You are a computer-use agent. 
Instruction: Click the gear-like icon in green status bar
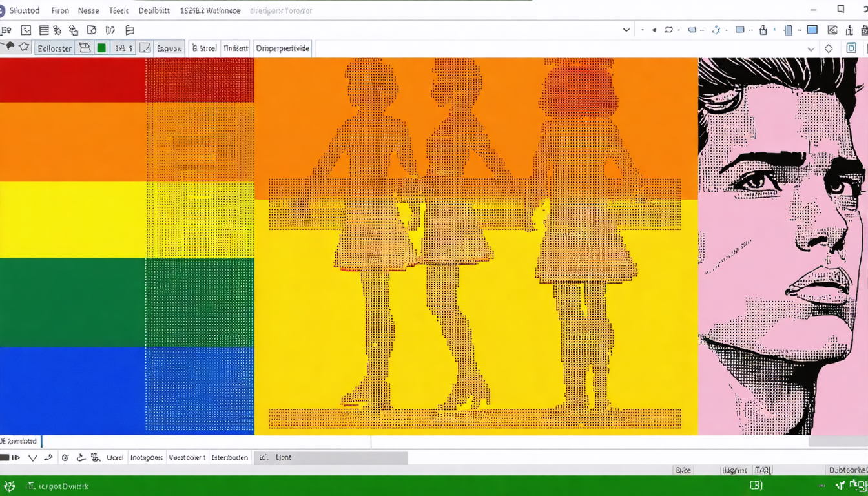(9, 486)
